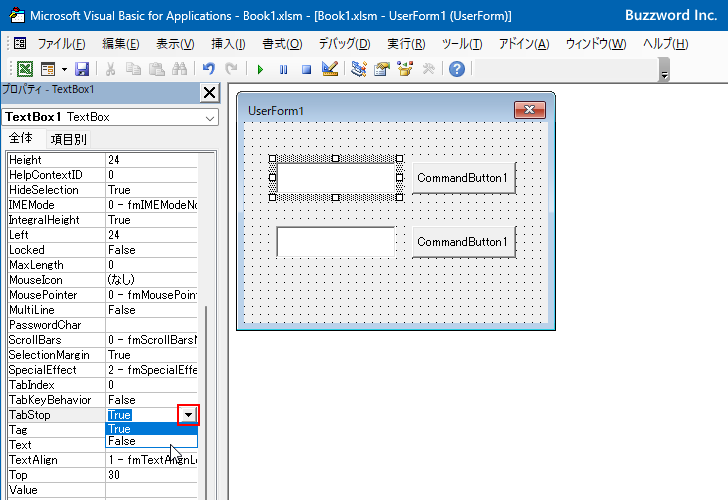
Task: Select the lower CommandButton1 on the form
Action: (x=464, y=242)
